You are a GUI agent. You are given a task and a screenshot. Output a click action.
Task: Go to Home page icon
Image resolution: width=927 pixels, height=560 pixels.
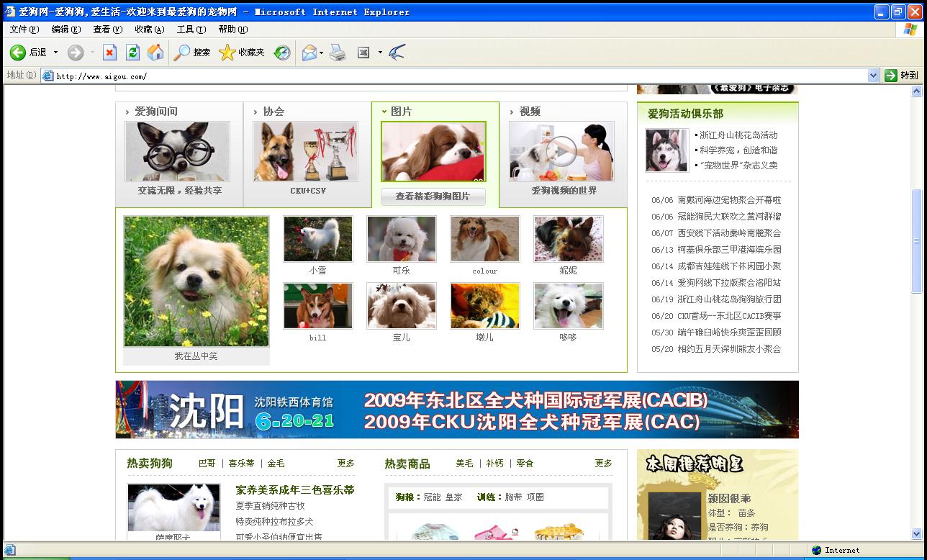pos(155,52)
